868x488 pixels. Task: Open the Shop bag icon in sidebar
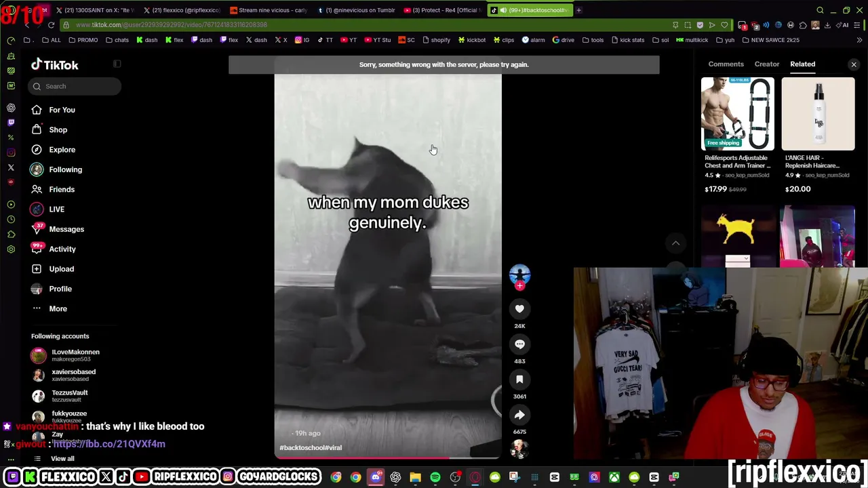(x=37, y=129)
